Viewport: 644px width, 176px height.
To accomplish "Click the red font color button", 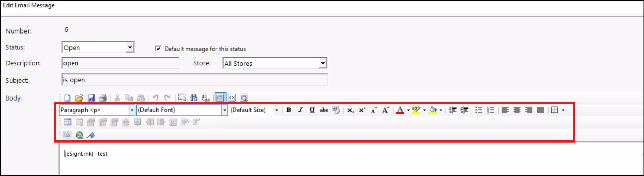I will click(400, 110).
